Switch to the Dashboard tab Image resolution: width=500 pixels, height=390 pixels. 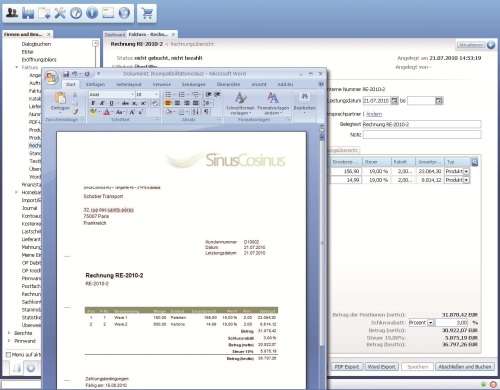pos(115,34)
